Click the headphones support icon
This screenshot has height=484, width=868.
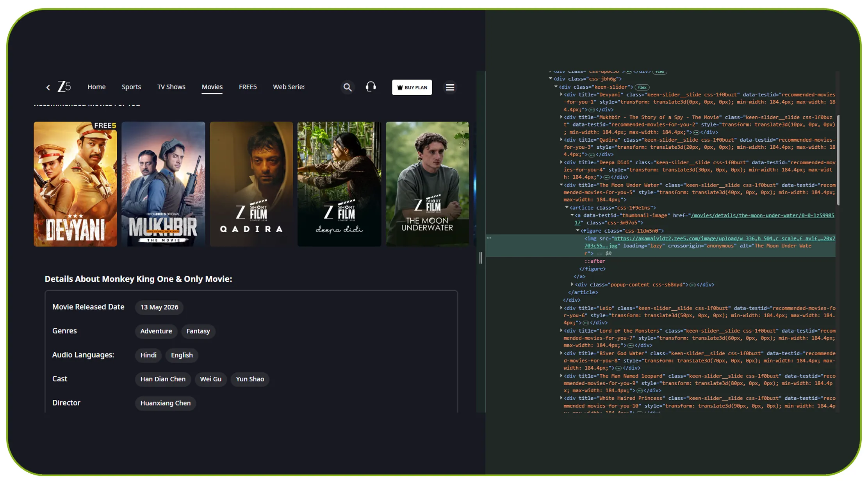(x=371, y=87)
